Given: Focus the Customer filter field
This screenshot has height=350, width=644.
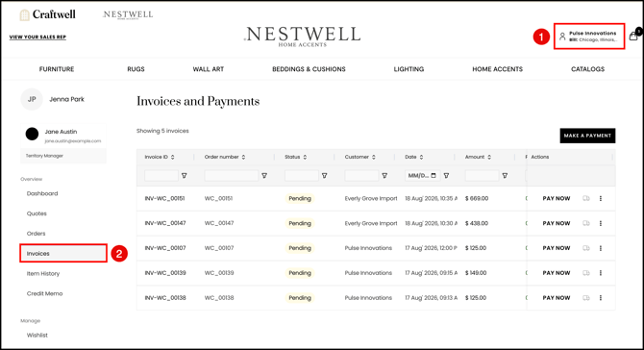Looking at the screenshot, I should point(361,175).
